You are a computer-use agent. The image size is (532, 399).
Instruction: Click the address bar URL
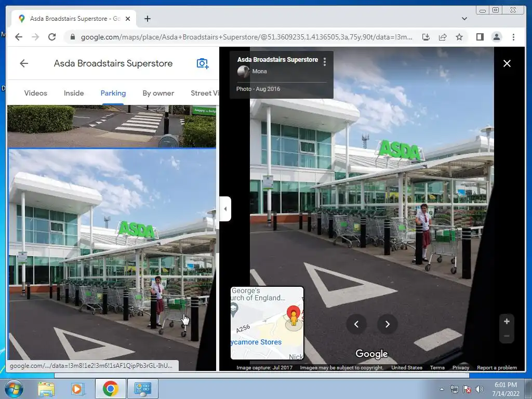(x=247, y=37)
